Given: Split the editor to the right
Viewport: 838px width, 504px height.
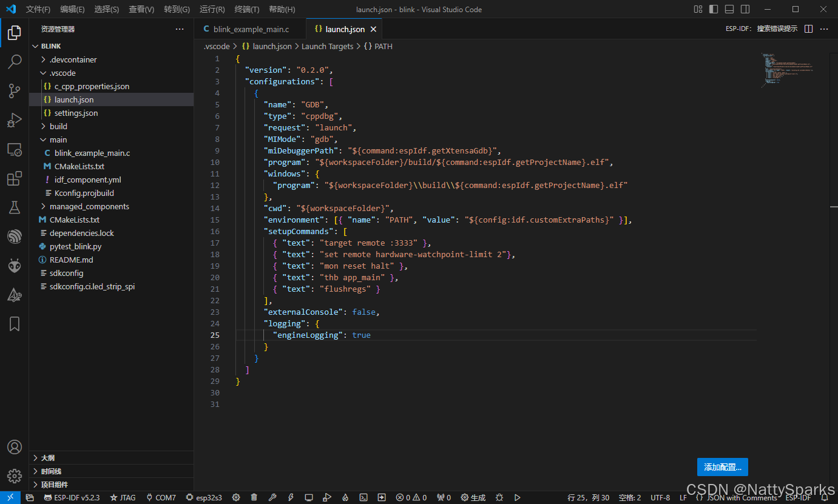Looking at the screenshot, I should 808,29.
